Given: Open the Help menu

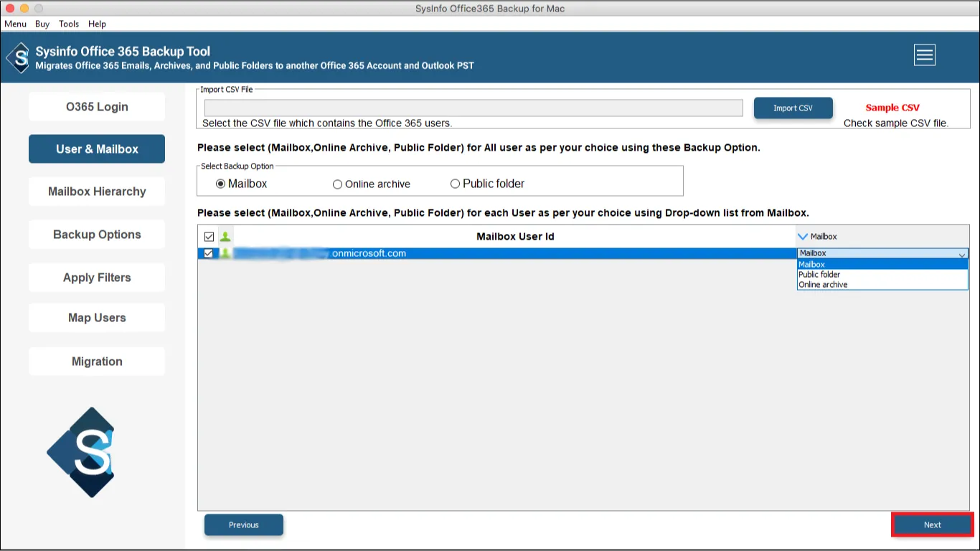Looking at the screenshot, I should 97,24.
